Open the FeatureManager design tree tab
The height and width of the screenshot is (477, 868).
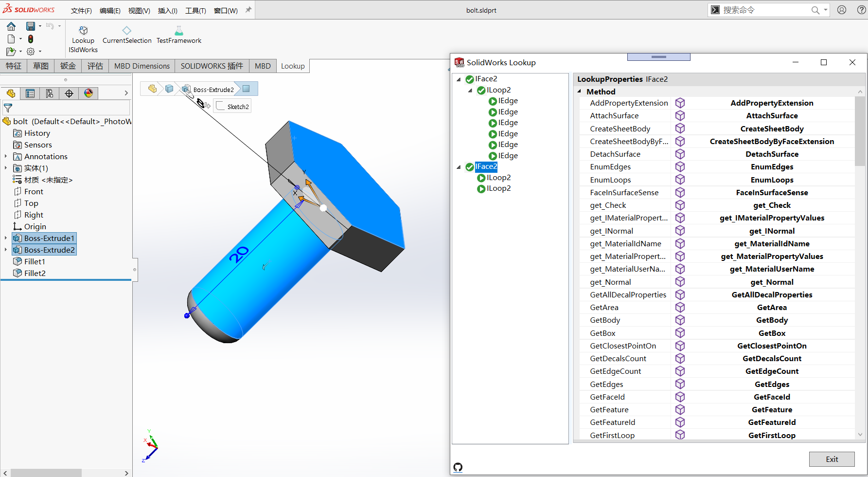[11, 93]
